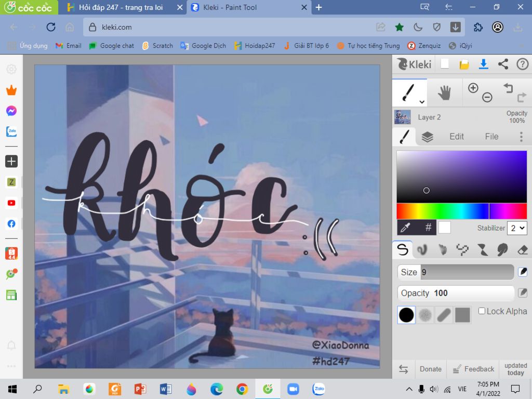
Task: Select the pixel brush type
Action: [462, 250]
